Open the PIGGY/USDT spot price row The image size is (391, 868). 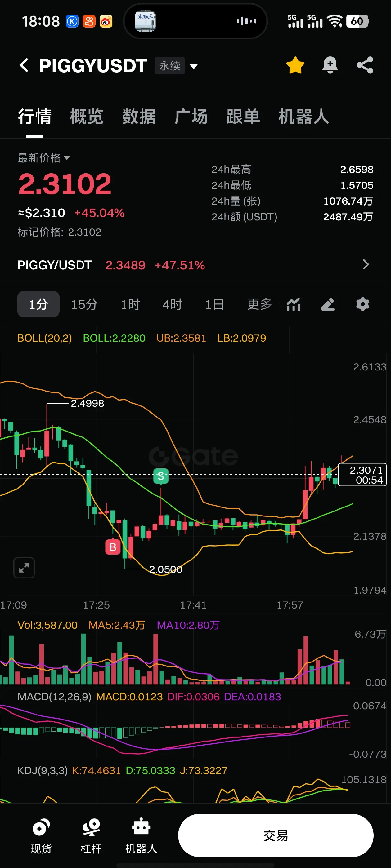(x=195, y=265)
